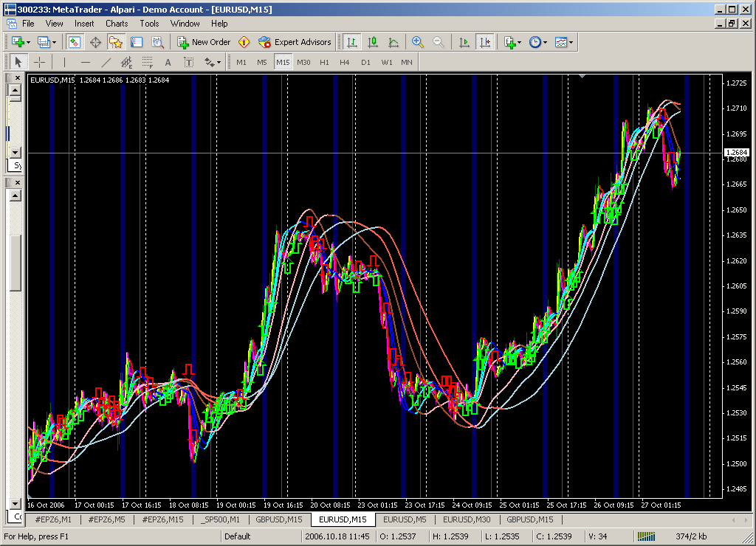The width and height of the screenshot is (756, 546).
Task: Open the Tools menu
Action: 149,24
